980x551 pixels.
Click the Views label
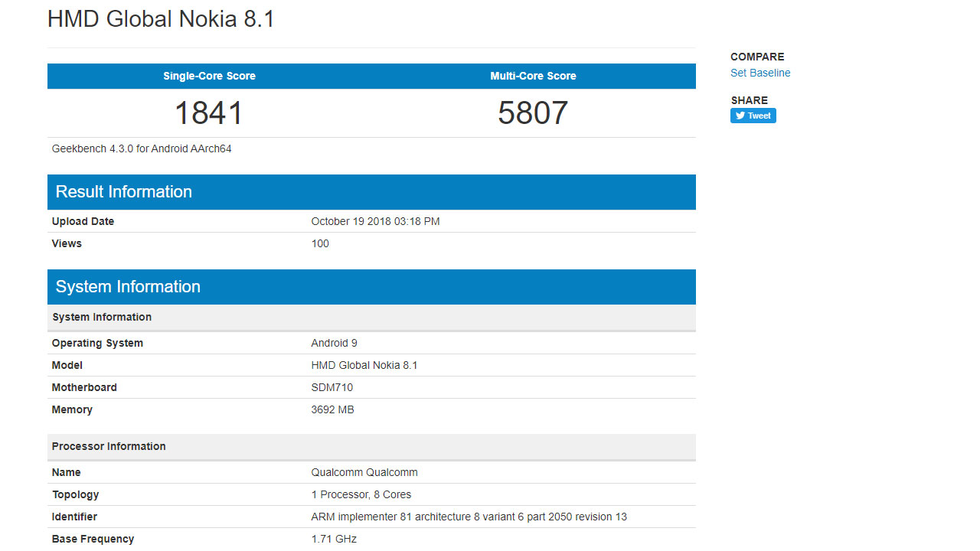67,243
